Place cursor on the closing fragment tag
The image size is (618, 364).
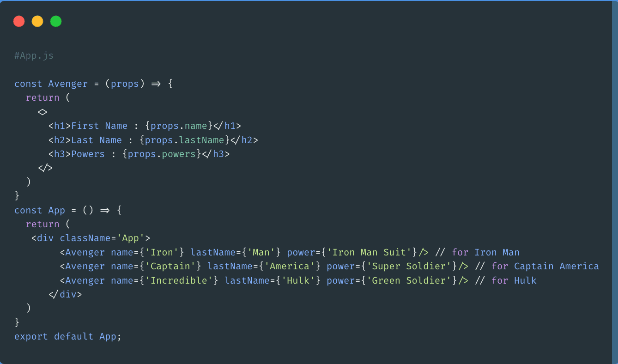[45, 168]
